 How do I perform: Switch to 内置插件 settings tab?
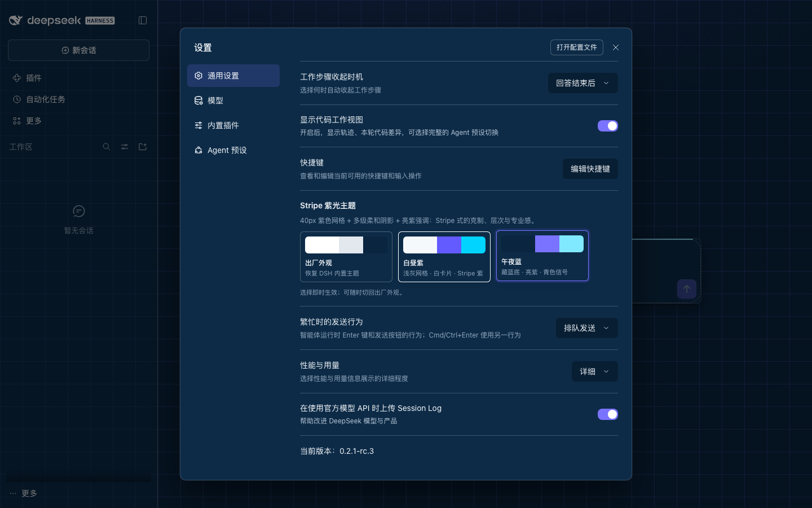pyautogui.click(x=233, y=125)
